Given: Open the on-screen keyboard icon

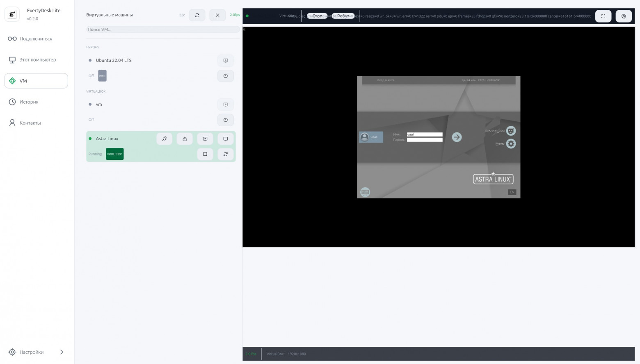Looking at the screenshot, I should (365, 192).
